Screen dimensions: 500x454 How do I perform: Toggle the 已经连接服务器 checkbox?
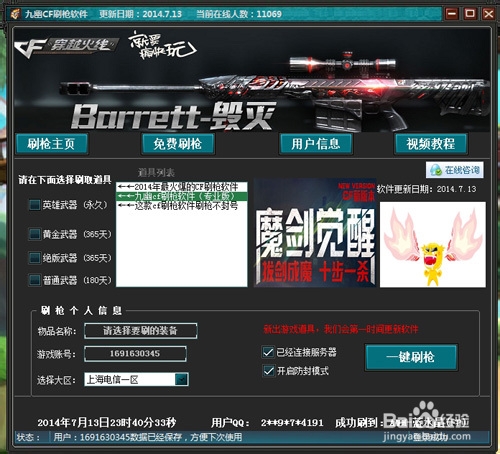tap(268, 352)
